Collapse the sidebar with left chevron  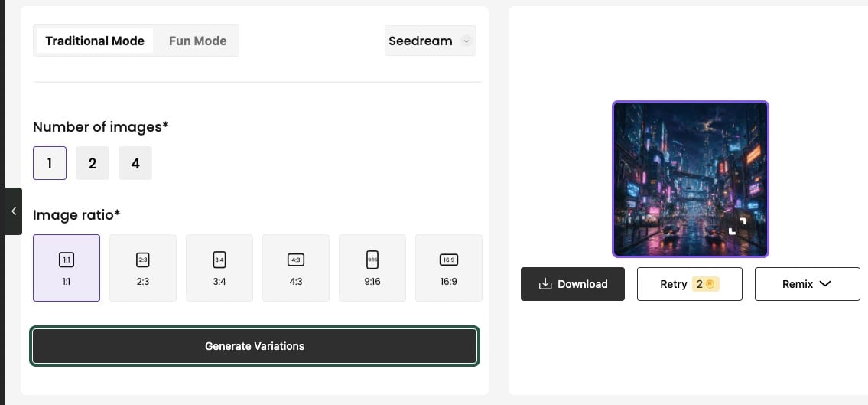pos(13,211)
